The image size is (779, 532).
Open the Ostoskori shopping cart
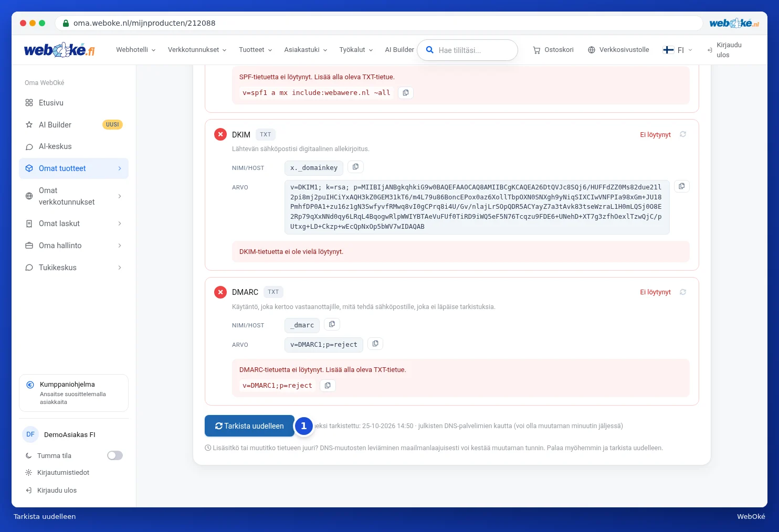tap(553, 50)
